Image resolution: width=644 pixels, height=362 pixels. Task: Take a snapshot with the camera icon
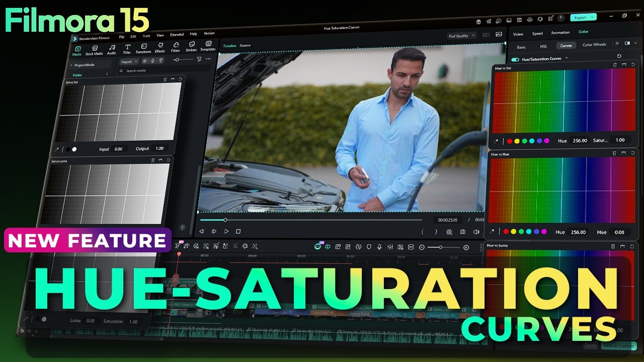pyautogui.click(x=463, y=232)
